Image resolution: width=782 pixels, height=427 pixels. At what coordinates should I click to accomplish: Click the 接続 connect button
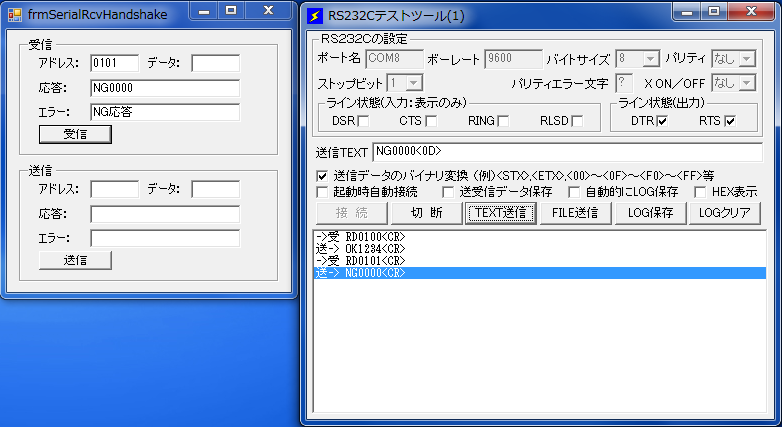(x=352, y=213)
